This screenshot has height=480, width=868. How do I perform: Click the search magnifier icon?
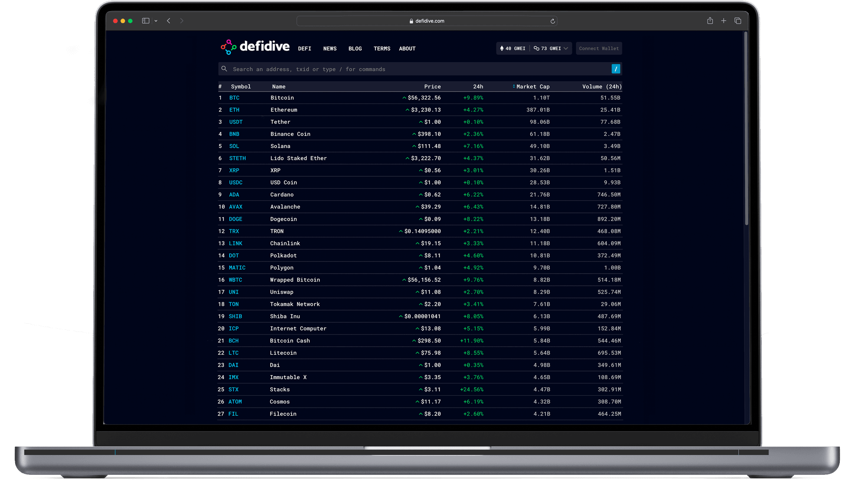(224, 69)
